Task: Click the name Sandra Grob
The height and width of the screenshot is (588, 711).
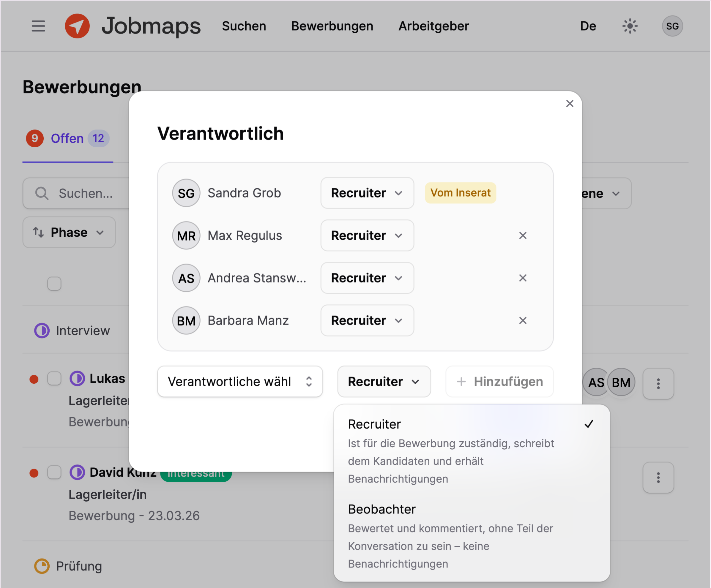Action: point(244,193)
